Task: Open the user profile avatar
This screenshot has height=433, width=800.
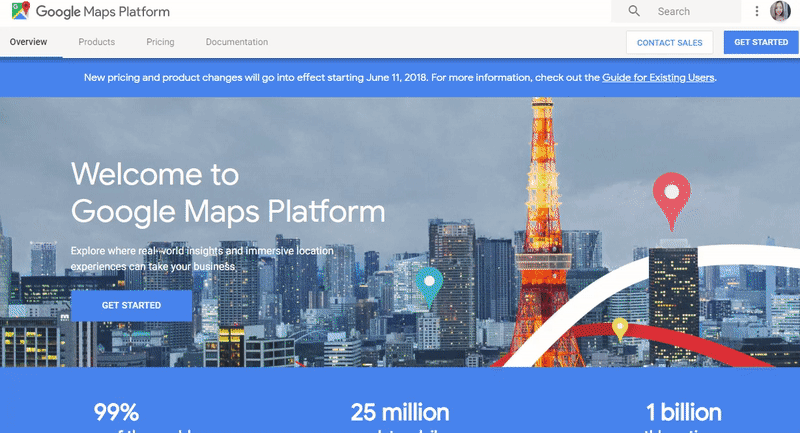Action: 781,12
